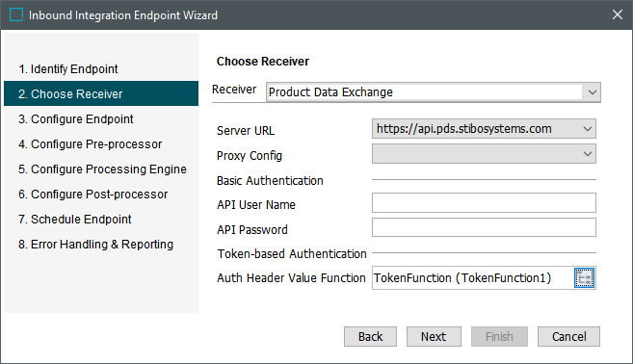Click the Cancel button
This screenshot has height=364, width=633.
tap(568, 337)
